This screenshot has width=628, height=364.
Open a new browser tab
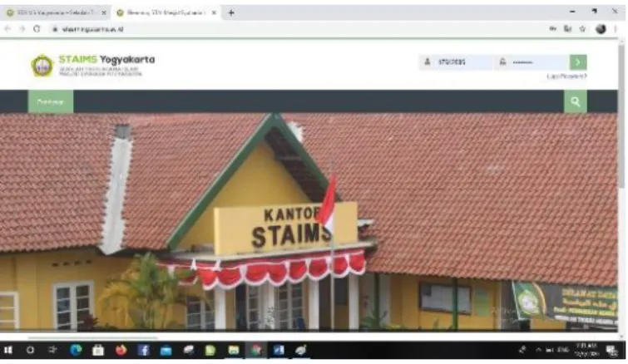tap(231, 12)
